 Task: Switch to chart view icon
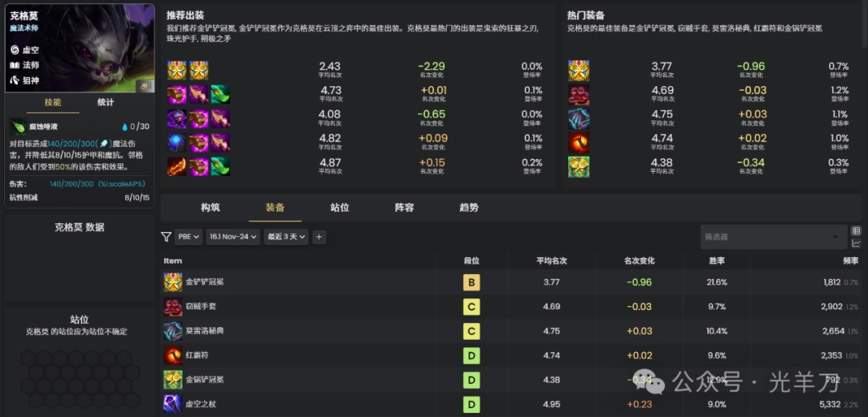[x=856, y=243]
